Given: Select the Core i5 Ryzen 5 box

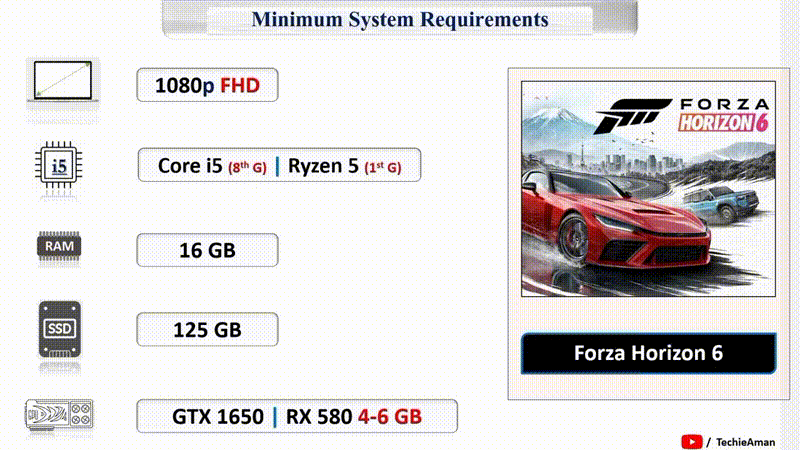Looking at the screenshot, I should (279, 165).
